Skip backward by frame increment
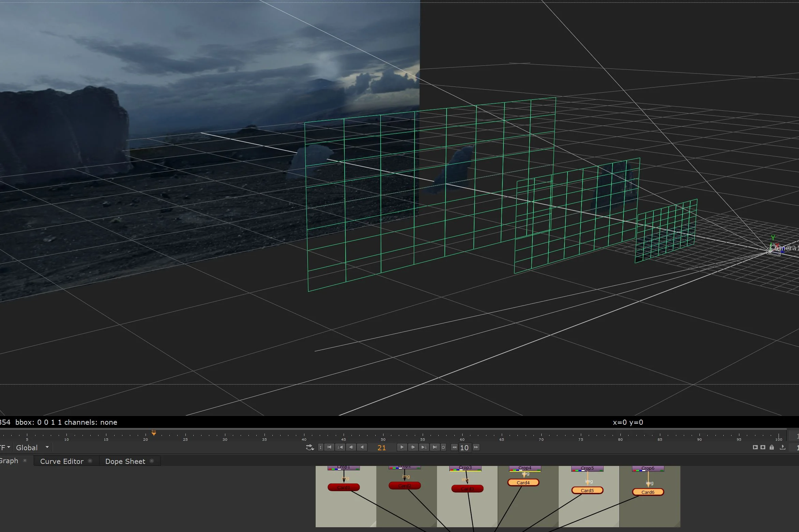 [x=454, y=447]
